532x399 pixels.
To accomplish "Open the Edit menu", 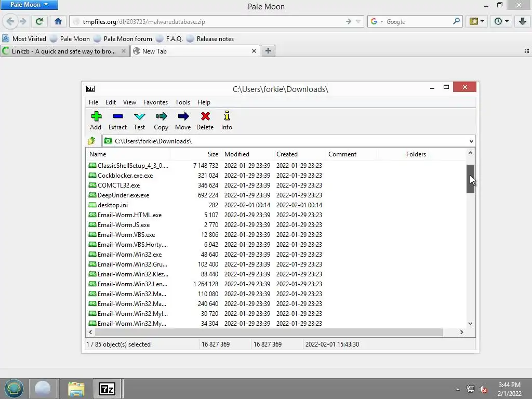I will point(111,102).
